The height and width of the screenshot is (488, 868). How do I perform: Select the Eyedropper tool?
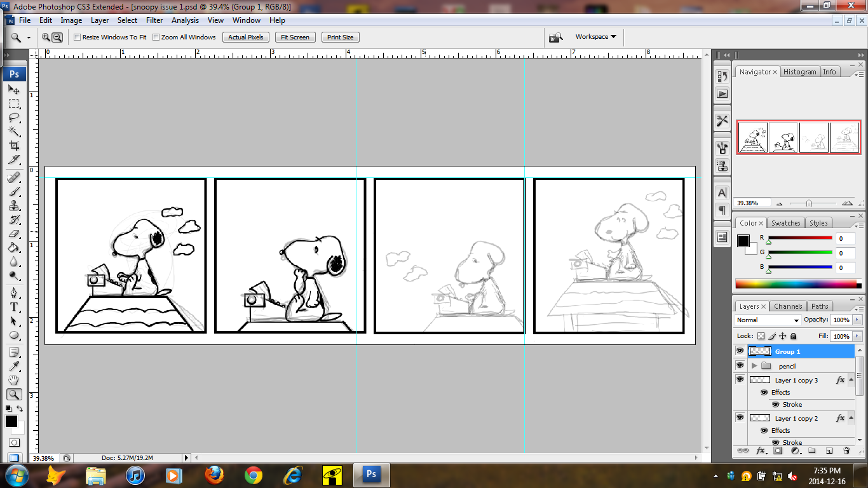point(14,366)
